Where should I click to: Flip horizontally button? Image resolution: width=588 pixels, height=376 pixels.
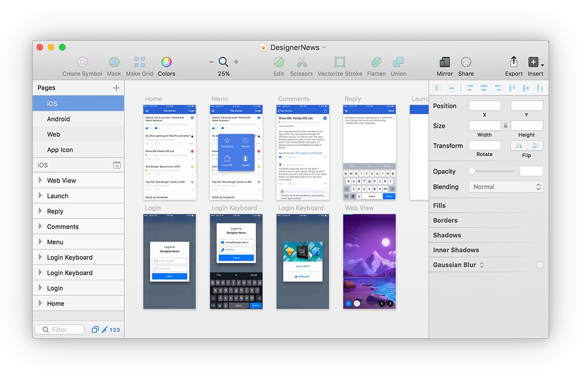(x=519, y=145)
